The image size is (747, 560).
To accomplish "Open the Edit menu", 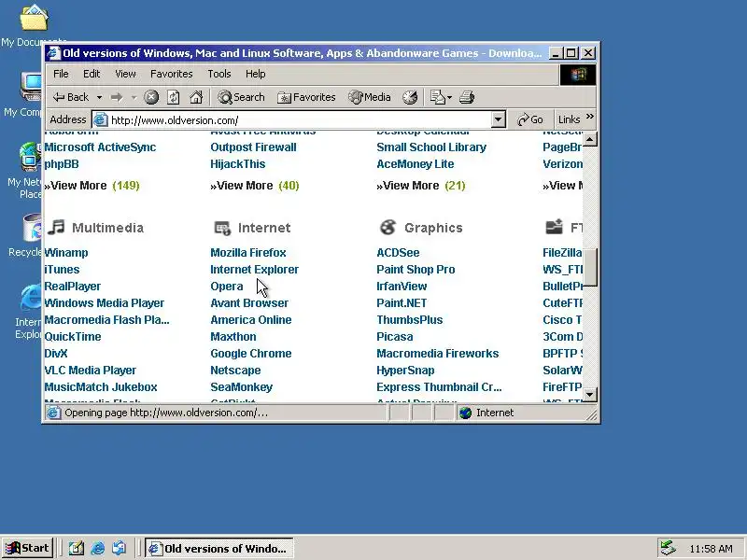I will click(92, 74).
